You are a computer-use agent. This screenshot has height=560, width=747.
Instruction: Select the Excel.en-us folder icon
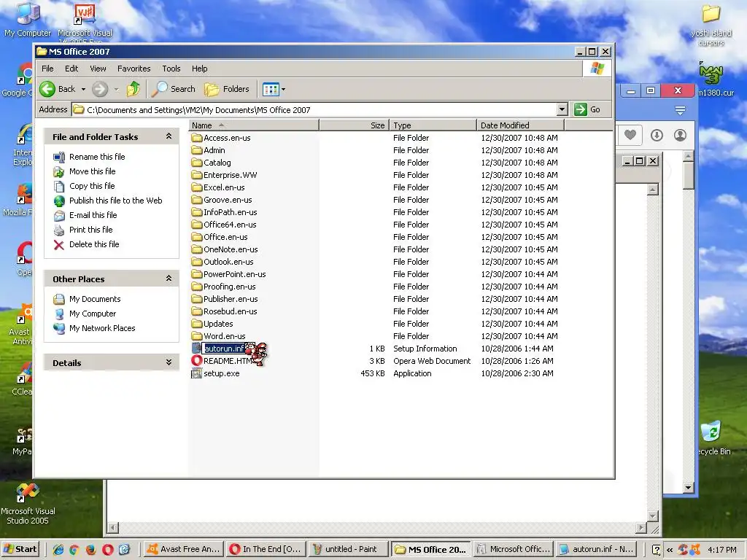[197, 187]
